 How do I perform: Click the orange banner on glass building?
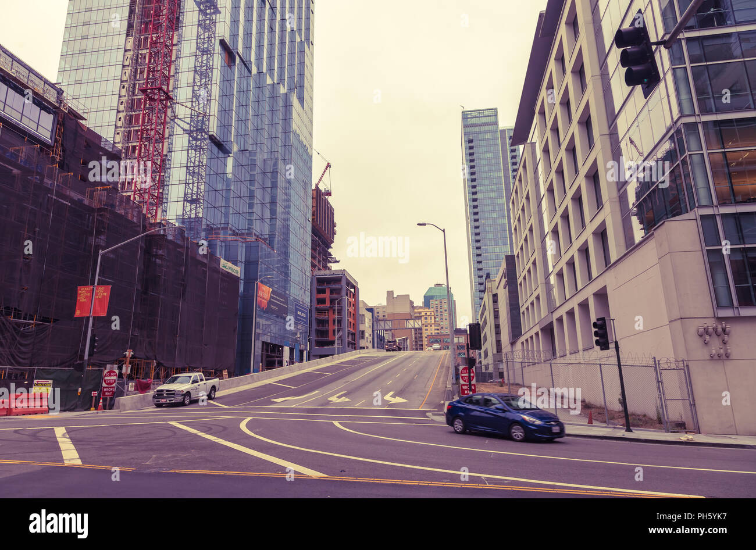(x=263, y=296)
